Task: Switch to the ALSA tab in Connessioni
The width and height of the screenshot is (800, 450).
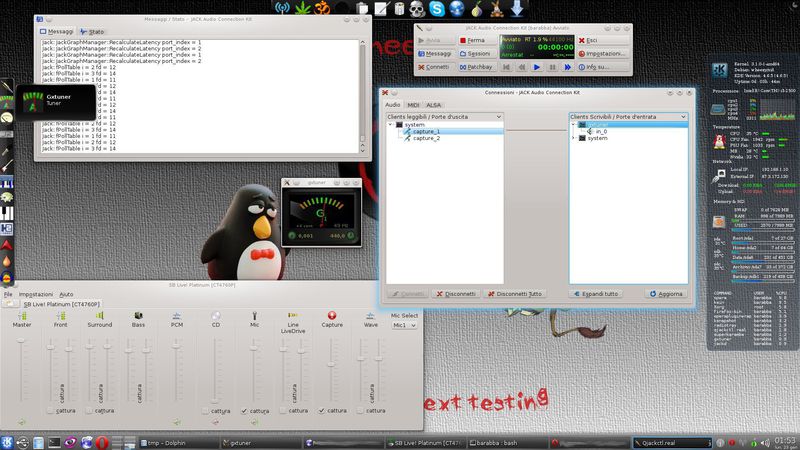Action: click(434, 105)
